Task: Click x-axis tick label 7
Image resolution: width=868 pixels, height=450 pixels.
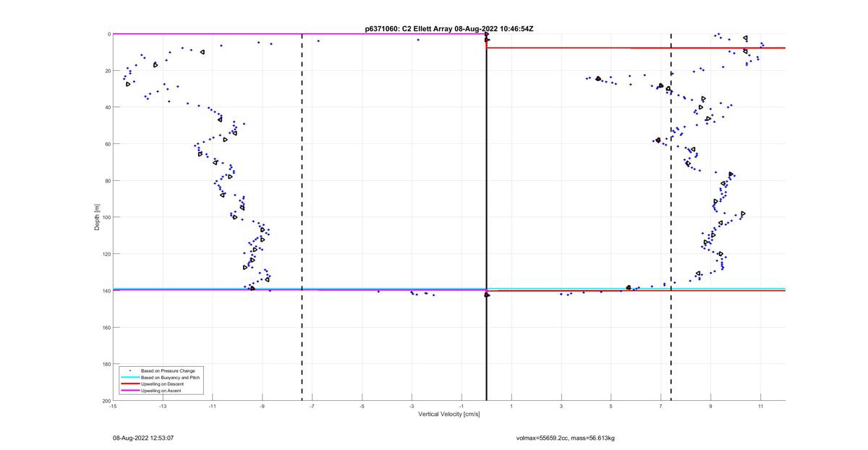Action: point(661,407)
